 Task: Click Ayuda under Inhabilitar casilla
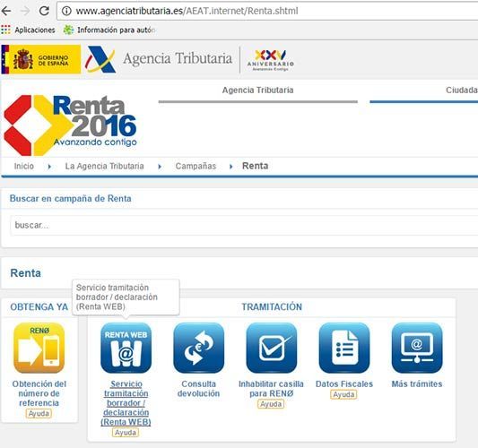(271, 404)
